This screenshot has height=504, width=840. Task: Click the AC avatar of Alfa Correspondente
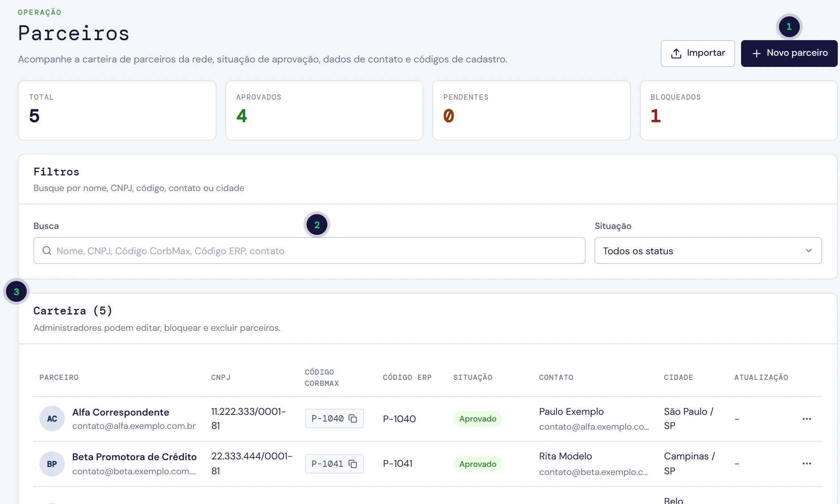(52, 419)
